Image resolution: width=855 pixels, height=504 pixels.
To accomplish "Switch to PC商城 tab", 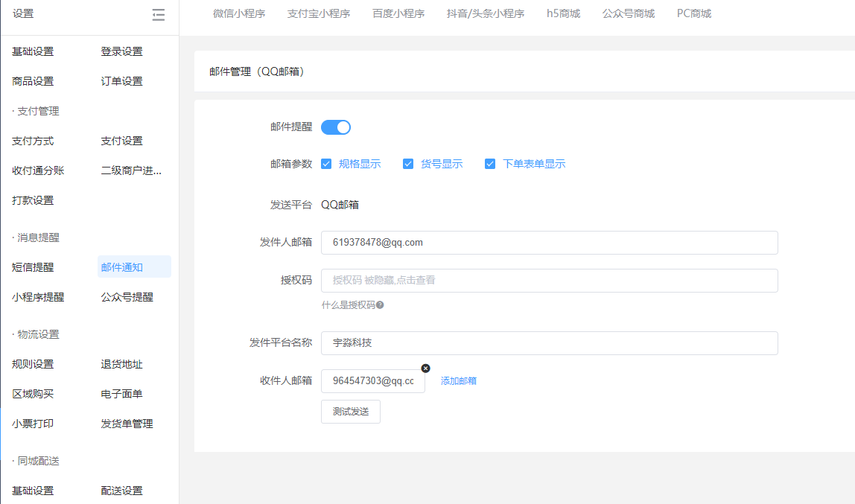I will 693,13.
